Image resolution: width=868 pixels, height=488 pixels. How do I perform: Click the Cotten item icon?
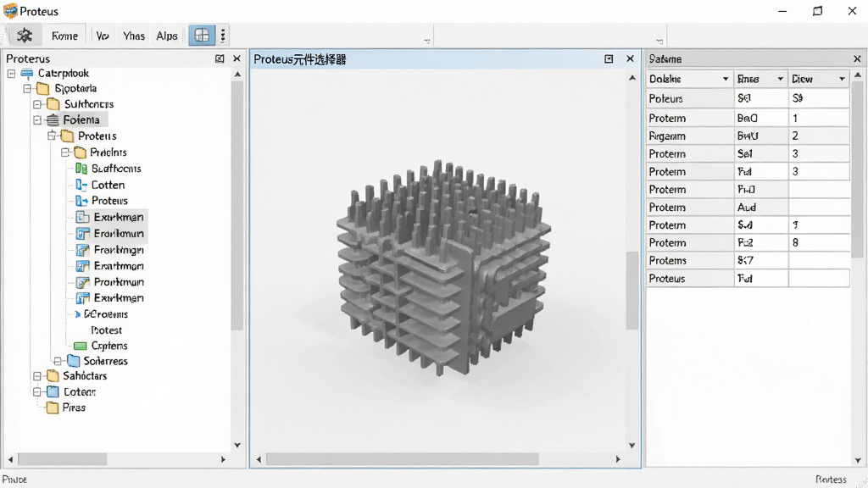81,185
